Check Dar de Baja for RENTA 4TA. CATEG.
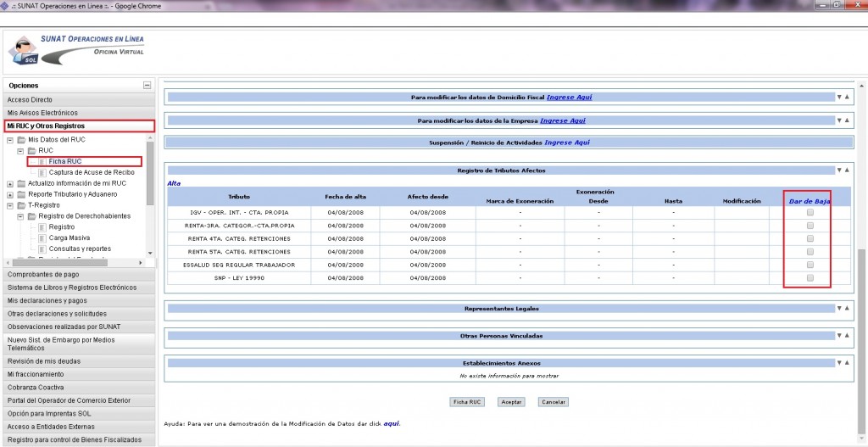Screen dimensions: 868x447 [810, 238]
